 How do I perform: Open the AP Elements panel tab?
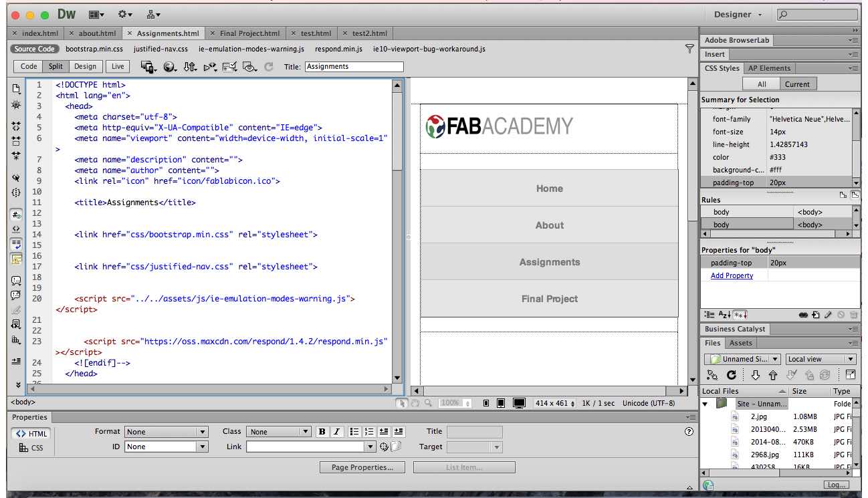[x=769, y=68]
